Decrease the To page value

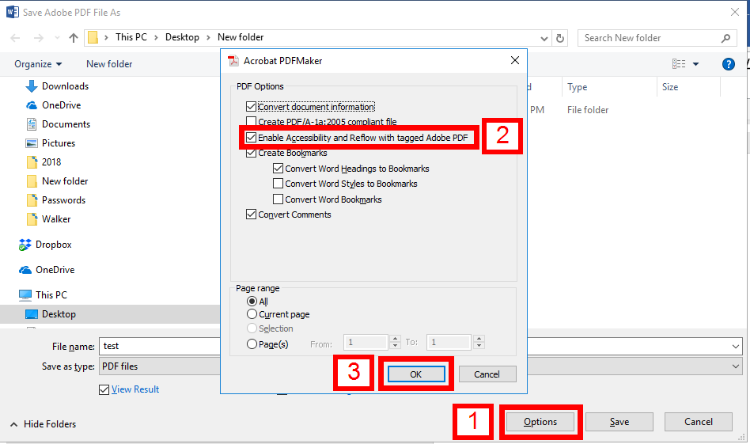pos(479,346)
